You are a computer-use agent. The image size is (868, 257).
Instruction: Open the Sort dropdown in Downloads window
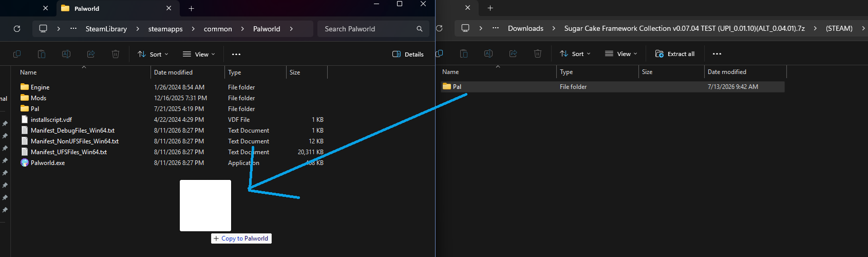point(575,53)
